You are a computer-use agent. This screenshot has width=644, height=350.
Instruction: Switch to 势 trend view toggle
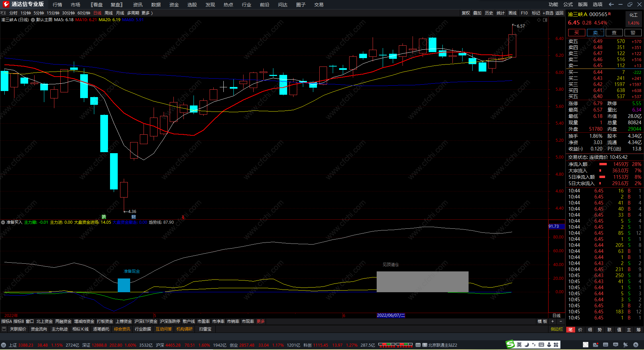pos(600,330)
